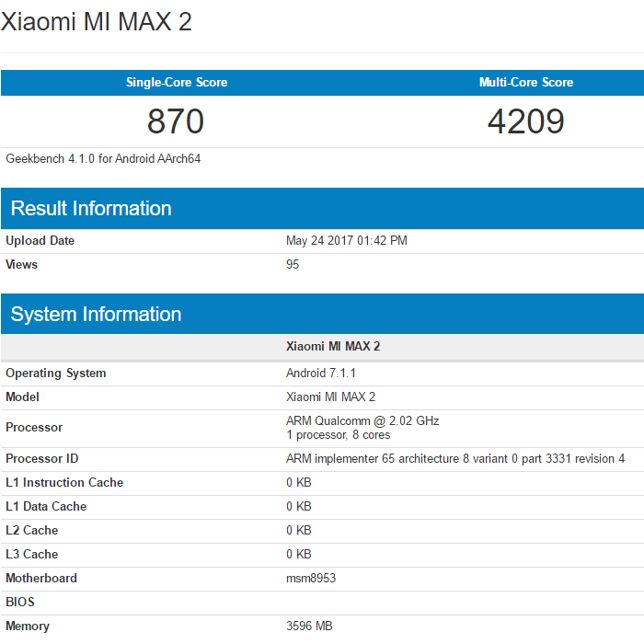Screen dimensions: 644x644
Task: Select the Android 7.1.1 value
Action: 321,373
